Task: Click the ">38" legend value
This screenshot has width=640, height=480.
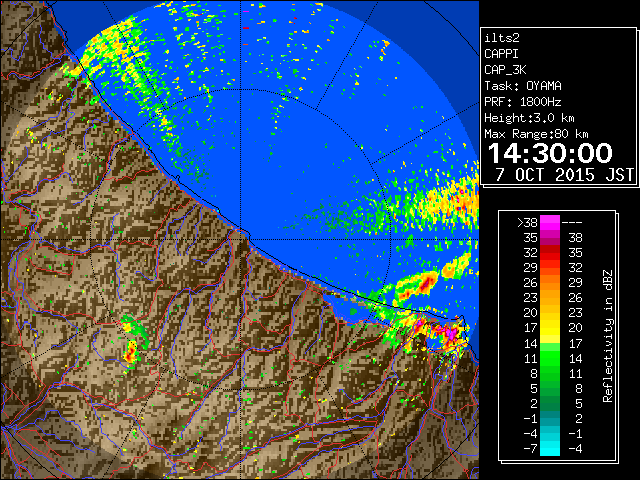Action: tap(527, 223)
